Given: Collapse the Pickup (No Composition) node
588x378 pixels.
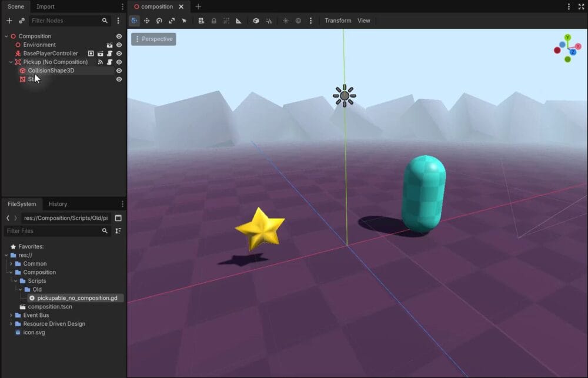Looking at the screenshot, I should [x=11, y=62].
